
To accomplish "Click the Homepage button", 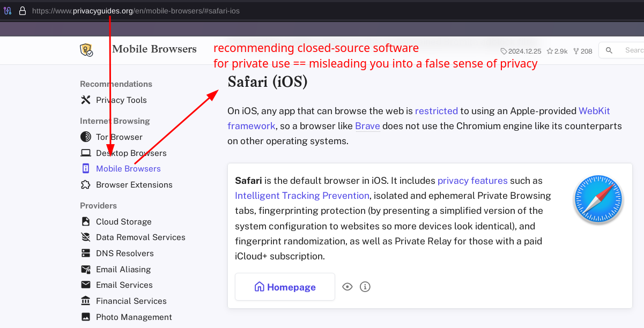I will [x=285, y=287].
